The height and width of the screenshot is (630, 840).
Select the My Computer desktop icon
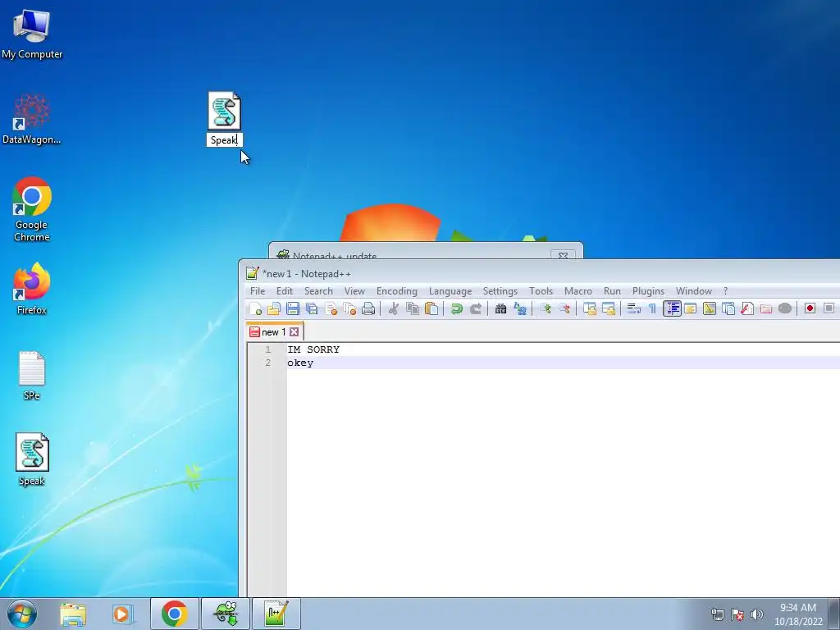(x=32, y=33)
